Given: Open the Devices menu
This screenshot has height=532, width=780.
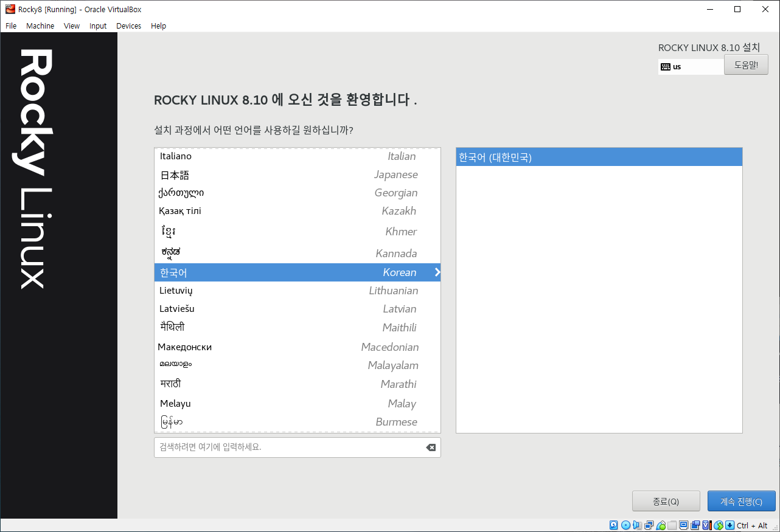Looking at the screenshot, I should [x=128, y=26].
